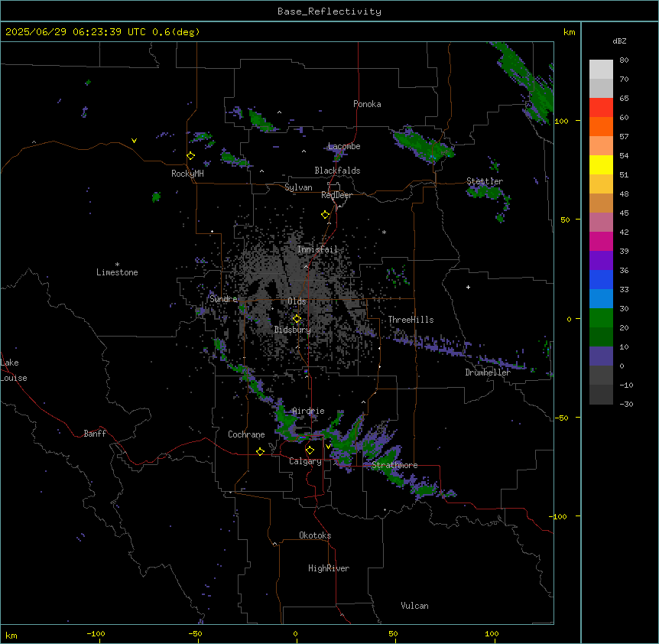659x644 pixels.
Task: Click the dBZ legend heading
Action: click(x=619, y=41)
